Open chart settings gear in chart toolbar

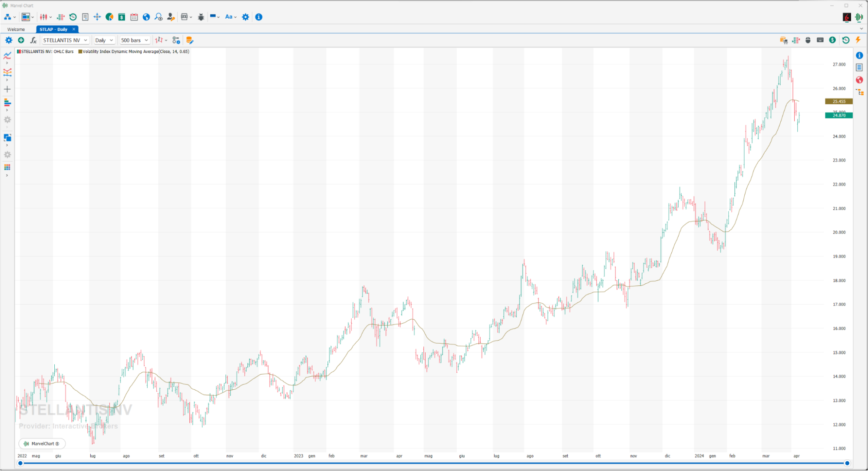[x=9, y=40]
